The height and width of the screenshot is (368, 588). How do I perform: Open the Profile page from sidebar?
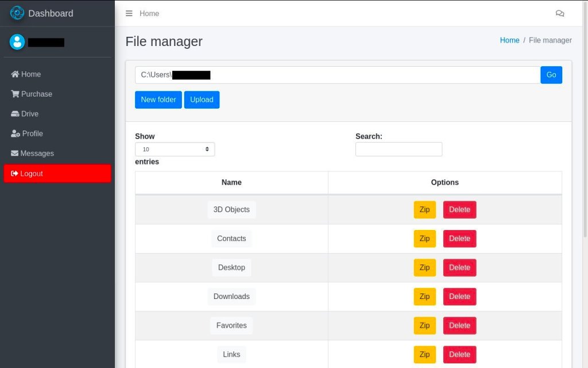[32, 133]
